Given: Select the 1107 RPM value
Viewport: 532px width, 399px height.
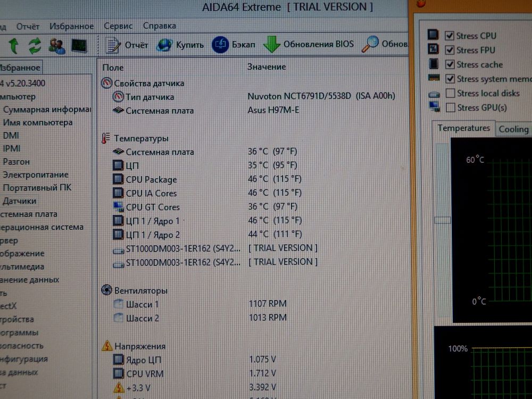Looking at the screenshot, I should tap(268, 304).
